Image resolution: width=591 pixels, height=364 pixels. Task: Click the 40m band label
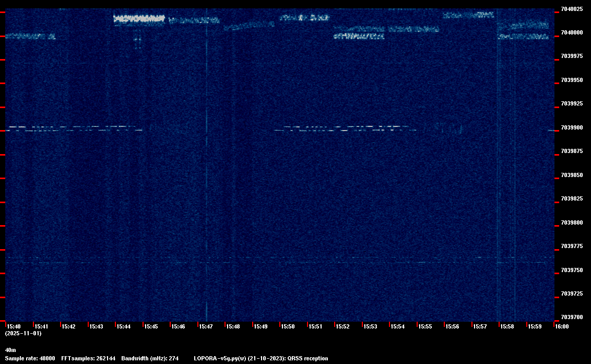coord(10,350)
